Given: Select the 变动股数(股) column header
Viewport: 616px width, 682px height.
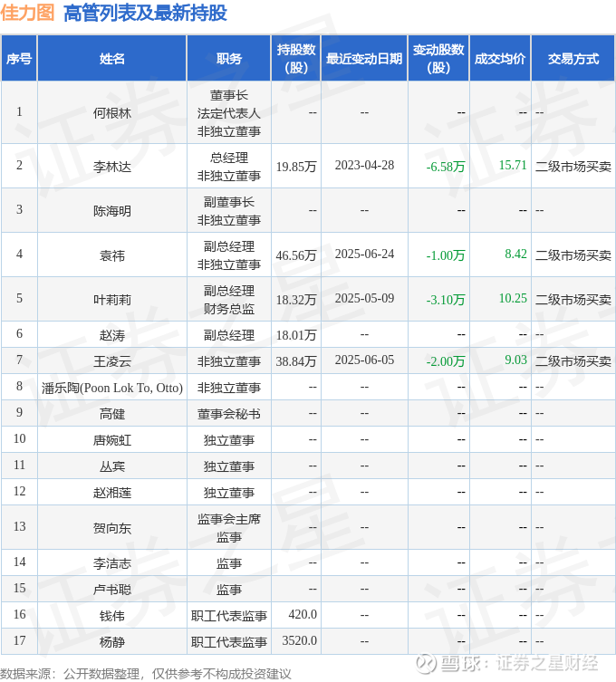Looking at the screenshot, I should click(438, 58).
